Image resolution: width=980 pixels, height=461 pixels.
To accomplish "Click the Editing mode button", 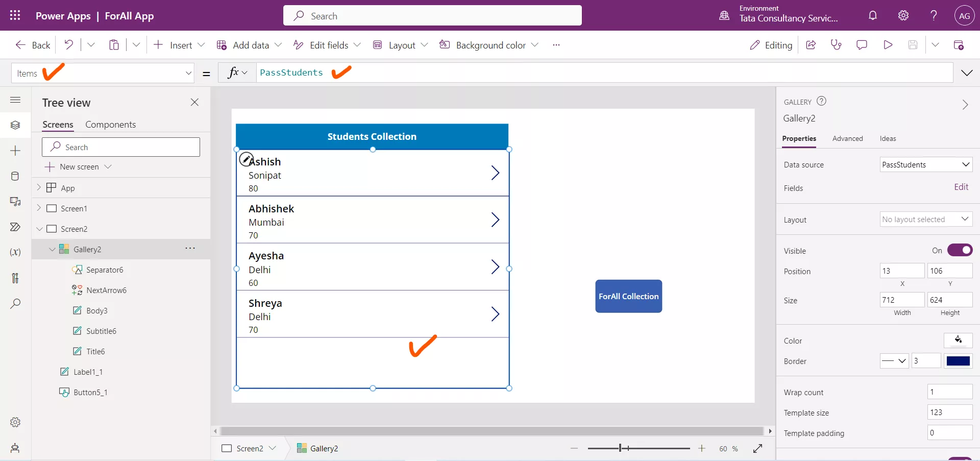I will [771, 45].
